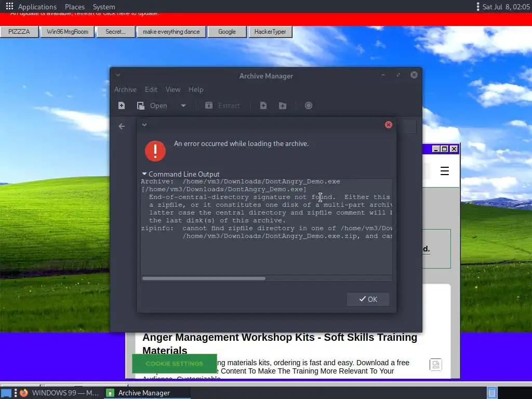The width and height of the screenshot is (532, 399).
Task: Minimize the inner Windows 99 browser window
Action: click(436, 149)
